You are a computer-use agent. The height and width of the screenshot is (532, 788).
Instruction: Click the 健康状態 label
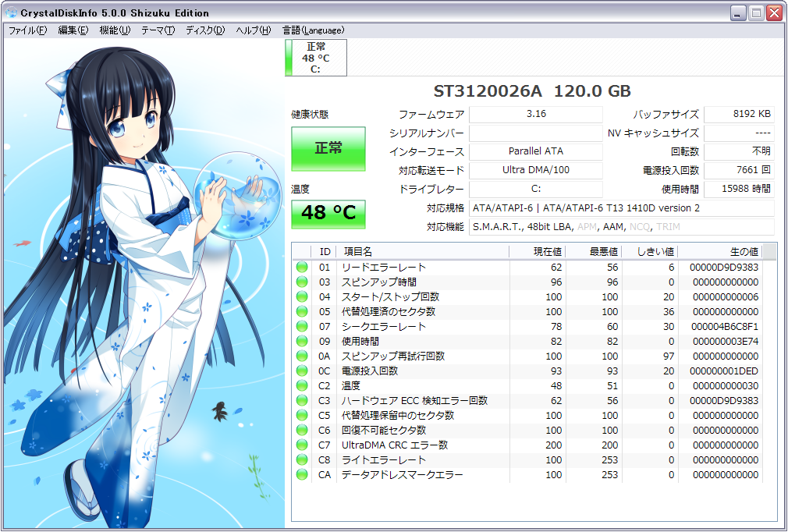tap(310, 115)
